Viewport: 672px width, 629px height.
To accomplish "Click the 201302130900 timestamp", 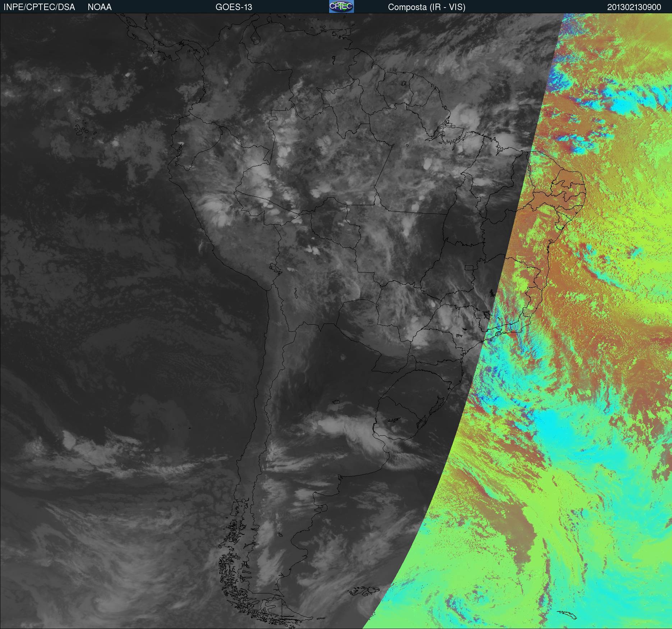I will [x=634, y=7].
